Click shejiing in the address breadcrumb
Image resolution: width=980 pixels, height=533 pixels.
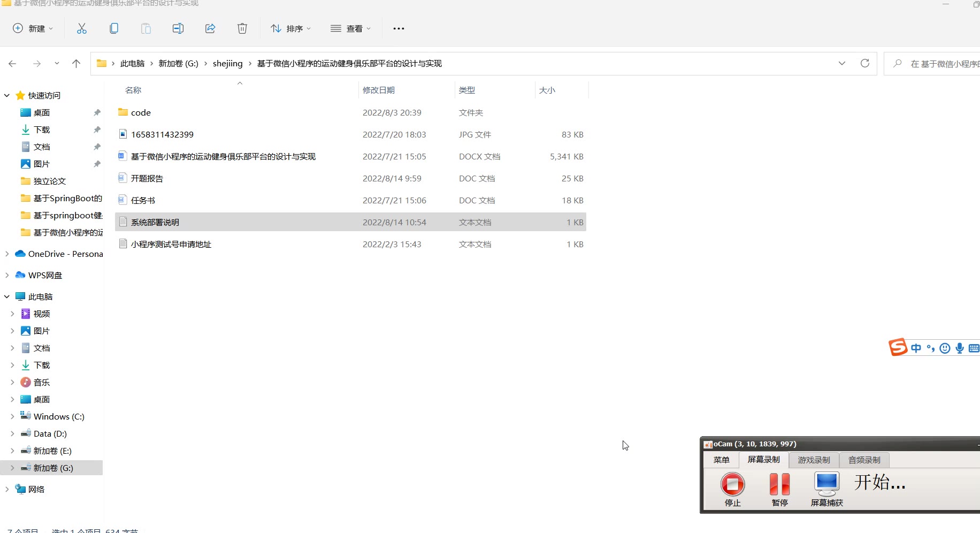228,63
